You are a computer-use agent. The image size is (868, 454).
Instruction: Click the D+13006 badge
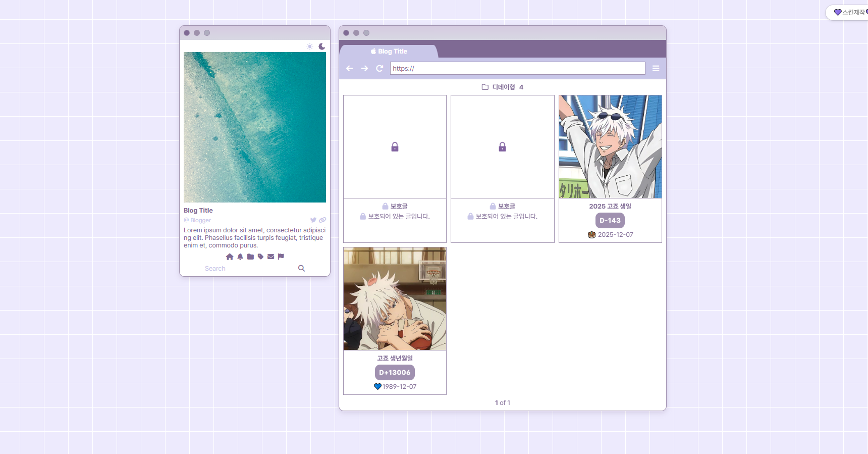tap(395, 373)
